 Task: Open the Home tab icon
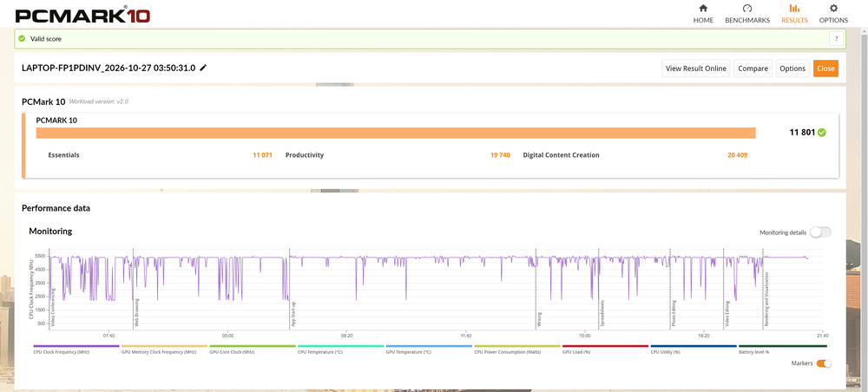coord(703,9)
